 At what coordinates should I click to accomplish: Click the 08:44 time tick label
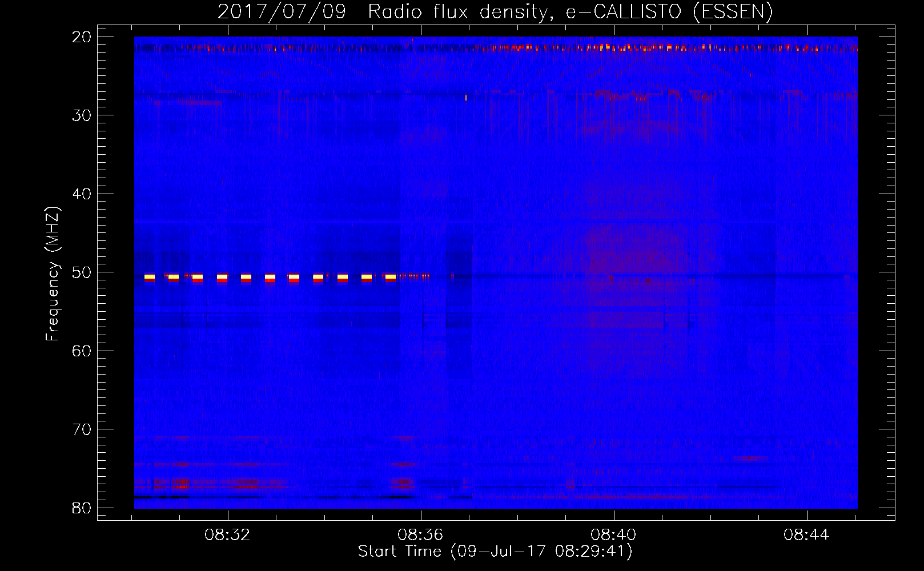[x=806, y=535]
